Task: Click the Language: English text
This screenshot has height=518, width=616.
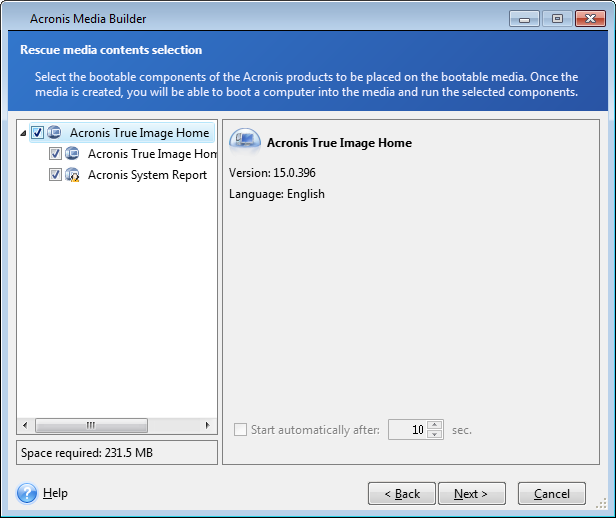Action: 277,194
